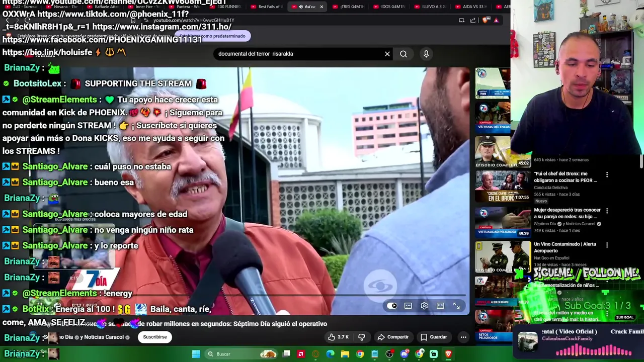
Task: Switch to the '100 FUNNIES' browser tab
Action: pyautogui.click(x=224, y=7)
